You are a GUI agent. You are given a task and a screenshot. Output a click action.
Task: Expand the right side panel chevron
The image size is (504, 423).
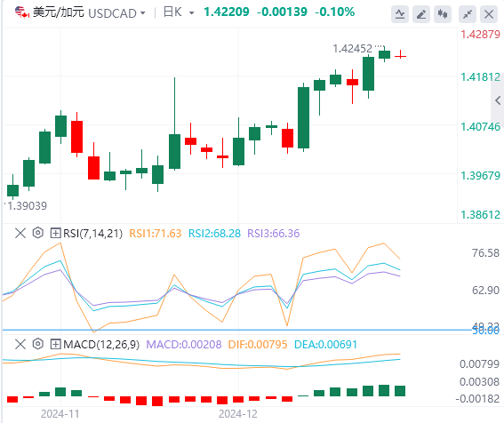pyautogui.click(x=498, y=100)
